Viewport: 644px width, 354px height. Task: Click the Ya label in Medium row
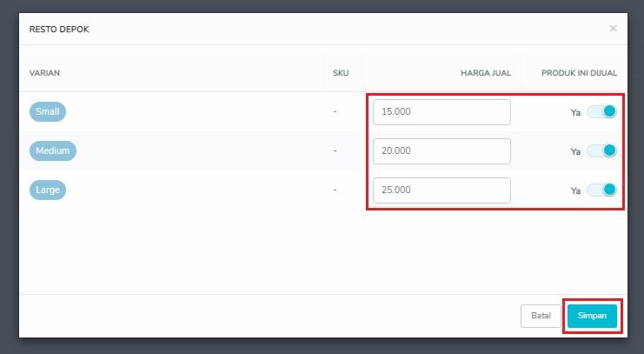[575, 151]
